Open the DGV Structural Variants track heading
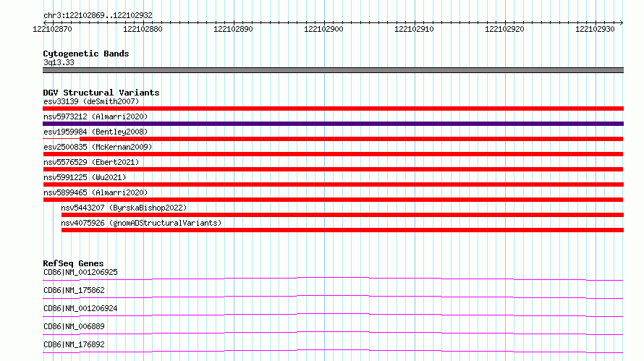Screen dimensions: 644x361 pyautogui.click(x=101, y=93)
